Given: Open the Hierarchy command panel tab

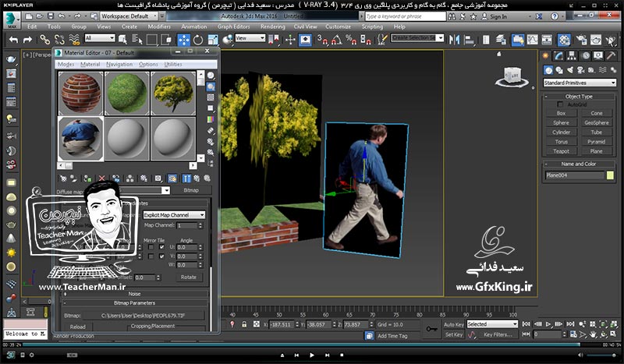Looking at the screenshot, I should 572,56.
